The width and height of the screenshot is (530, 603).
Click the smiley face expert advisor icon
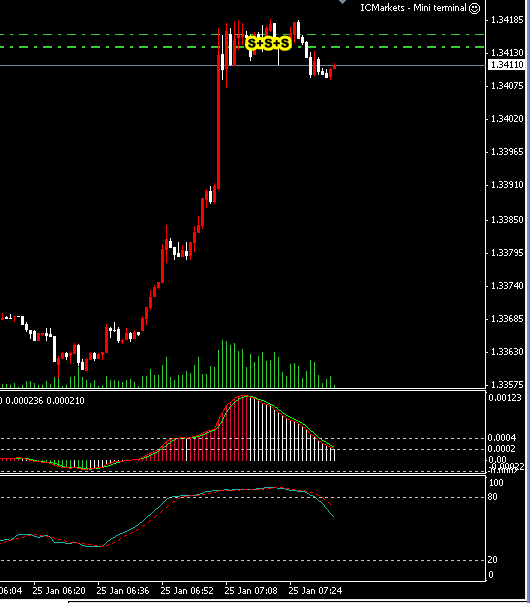click(x=475, y=8)
